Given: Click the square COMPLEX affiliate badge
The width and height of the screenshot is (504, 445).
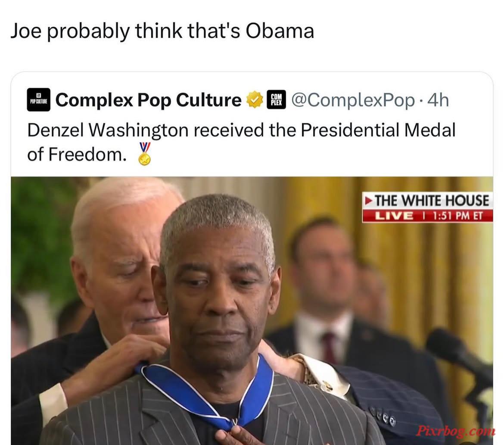Looking at the screenshot, I should (276, 100).
